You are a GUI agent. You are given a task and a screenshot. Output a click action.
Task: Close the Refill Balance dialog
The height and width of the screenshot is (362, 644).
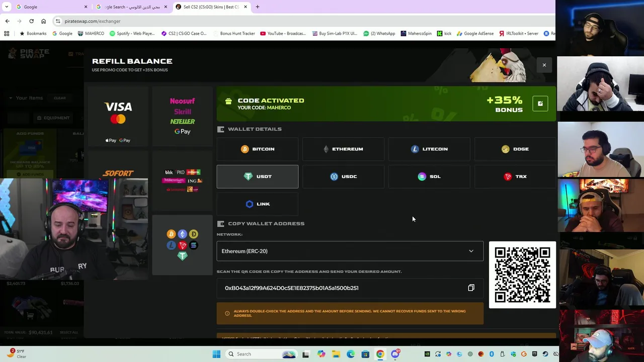[x=544, y=65]
